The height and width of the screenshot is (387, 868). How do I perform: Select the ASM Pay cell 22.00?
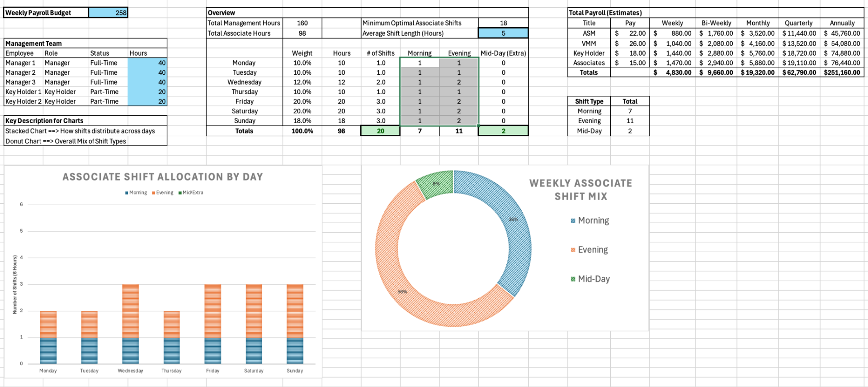click(x=630, y=33)
